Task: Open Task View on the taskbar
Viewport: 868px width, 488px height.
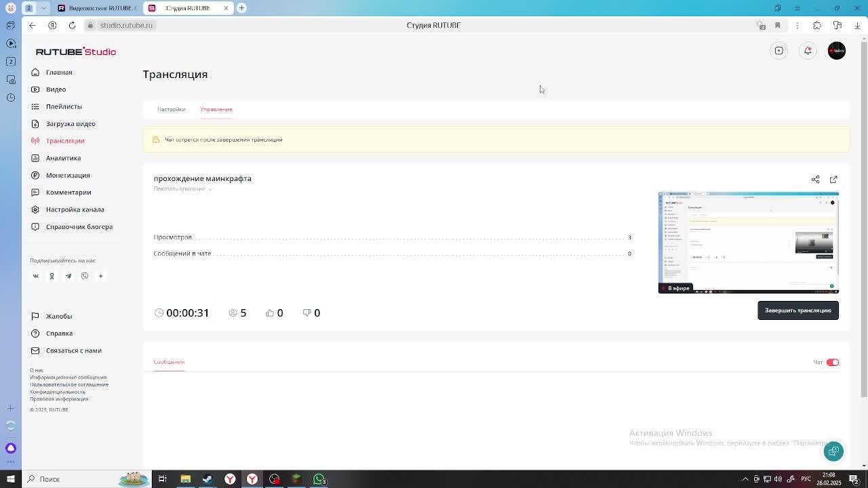Action: pos(163,479)
